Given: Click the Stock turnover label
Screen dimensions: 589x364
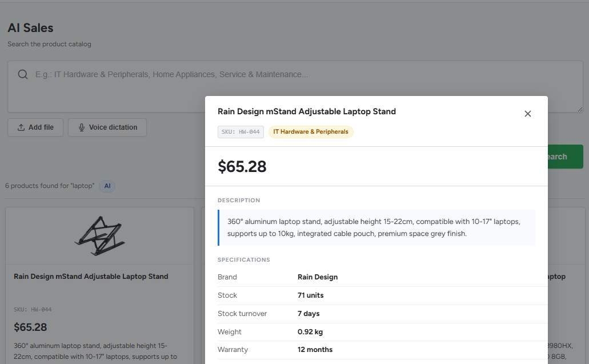Looking at the screenshot, I should point(242,314).
